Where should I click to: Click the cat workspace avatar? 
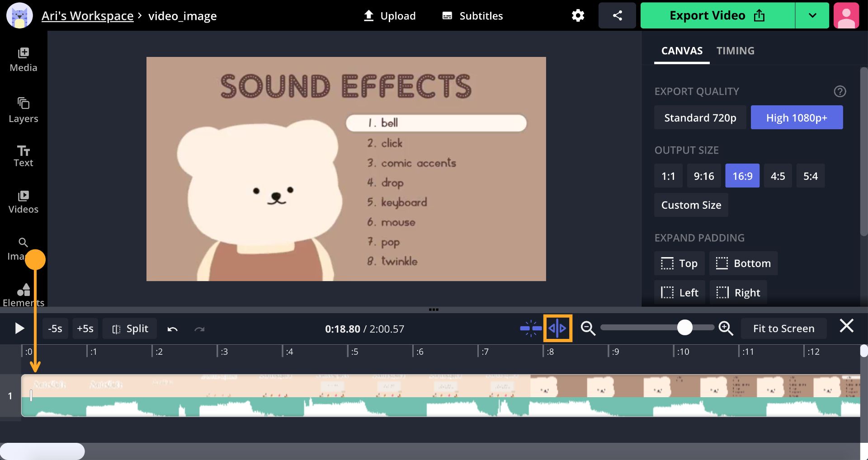[x=19, y=15]
